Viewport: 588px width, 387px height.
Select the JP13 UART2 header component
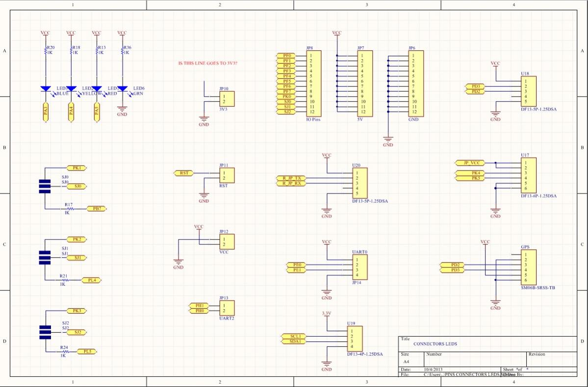coord(227,308)
